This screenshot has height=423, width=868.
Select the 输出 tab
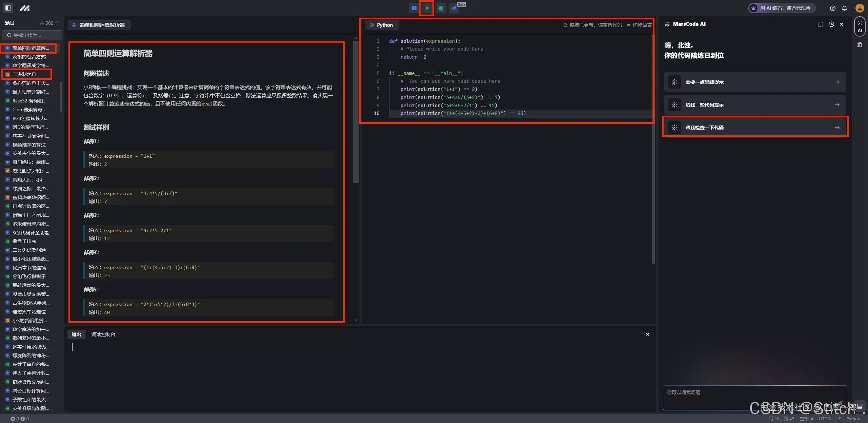coord(76,334)
